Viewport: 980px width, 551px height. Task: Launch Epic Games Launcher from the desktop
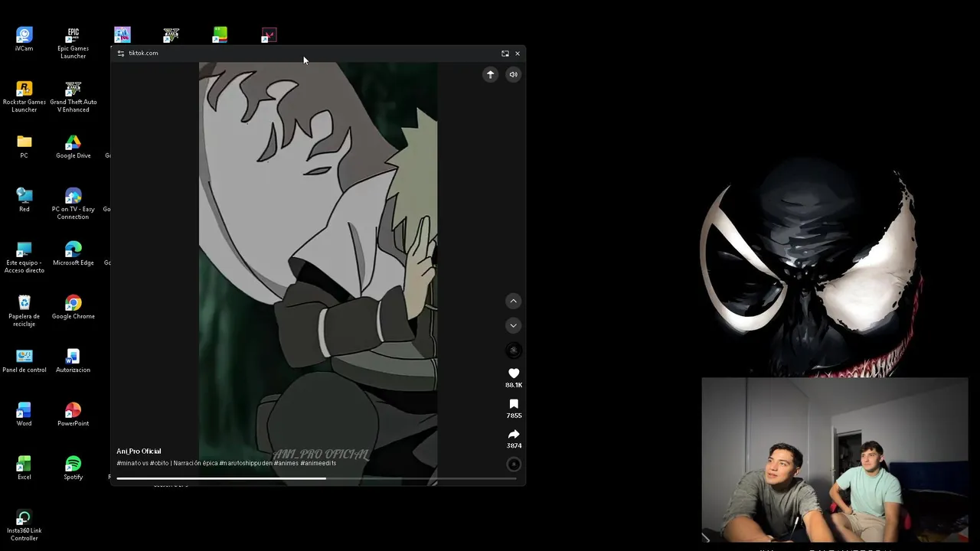click(x=73, y=43)
